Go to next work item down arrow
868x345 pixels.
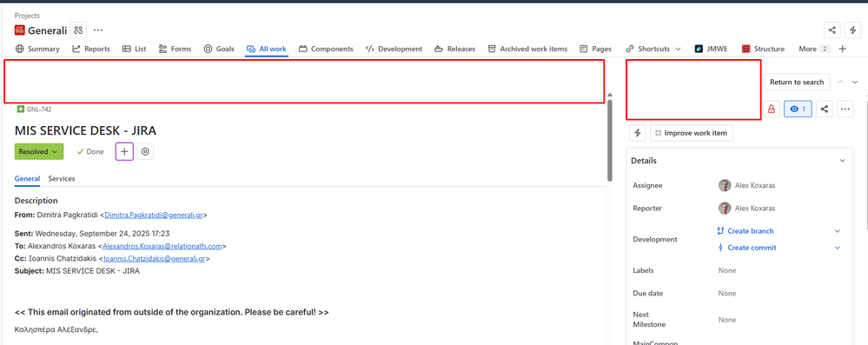pos(855,82)
